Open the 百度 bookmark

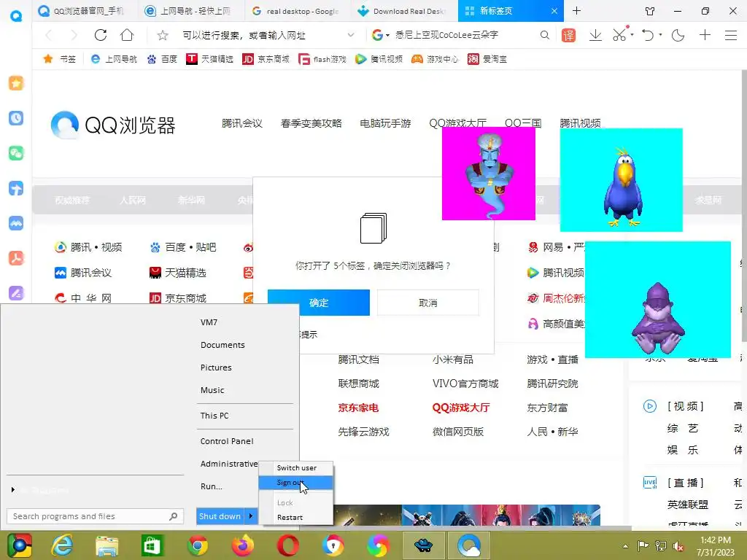tap(162, 59)
